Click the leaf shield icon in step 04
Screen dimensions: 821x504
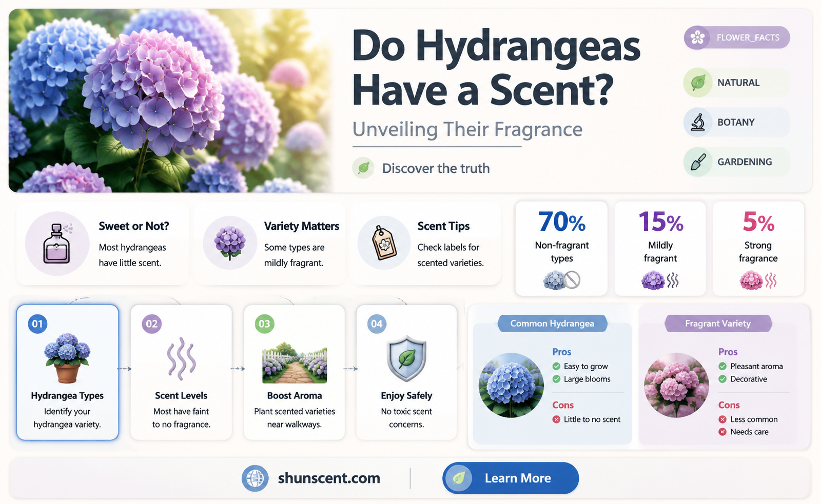(406, 358)
